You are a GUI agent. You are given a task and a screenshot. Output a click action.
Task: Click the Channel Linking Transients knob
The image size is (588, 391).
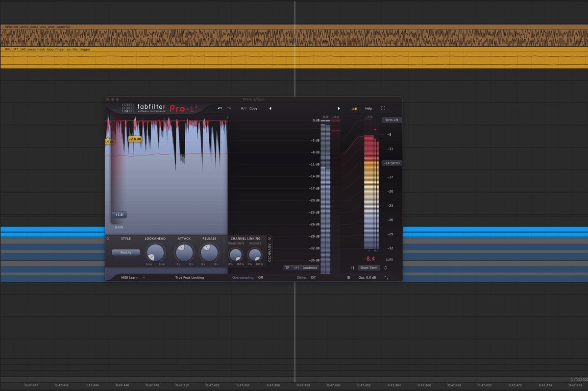[236, 255]
